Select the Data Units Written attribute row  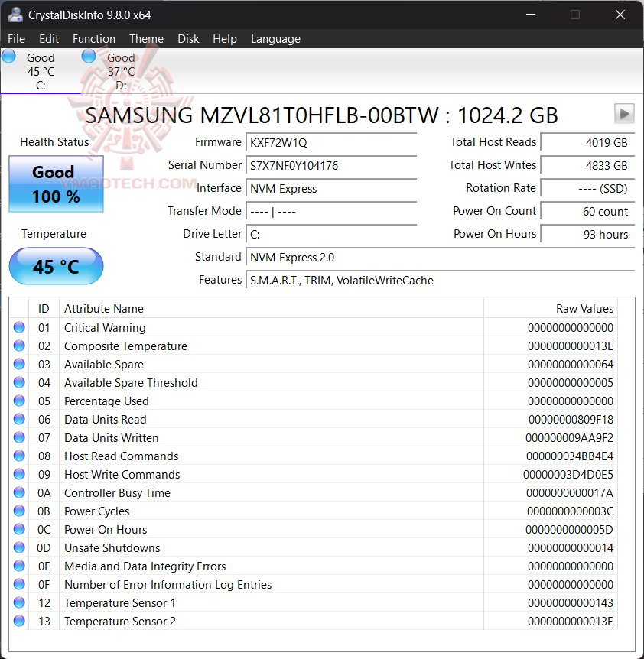[x=314, y=437]
